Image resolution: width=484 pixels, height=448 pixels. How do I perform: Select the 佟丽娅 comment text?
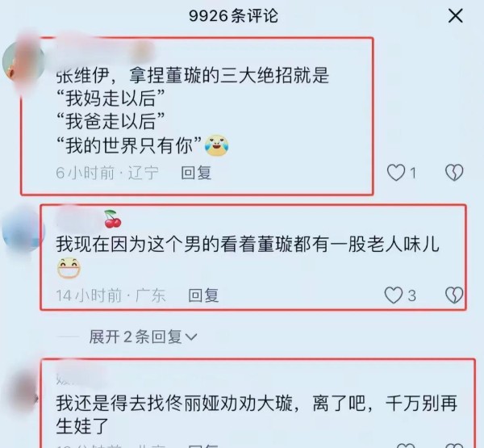point(257,415)
